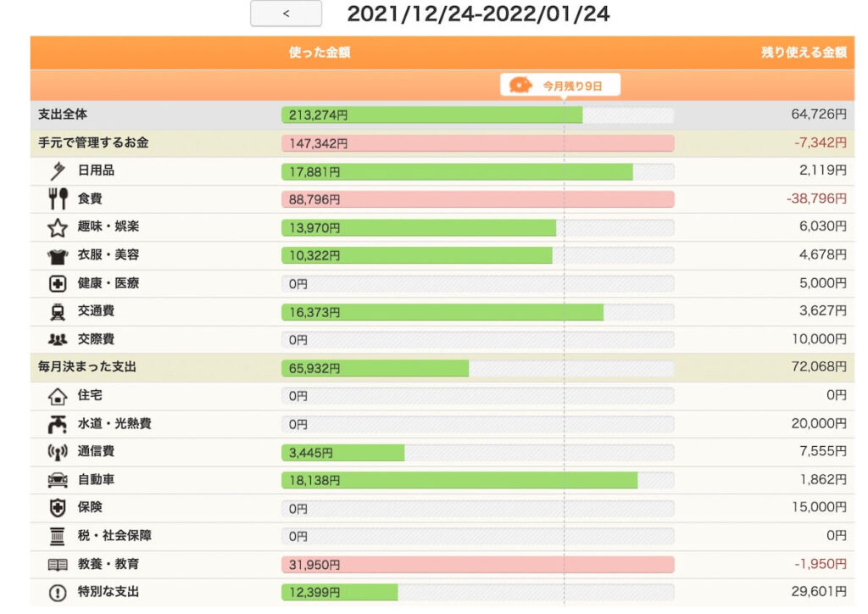This screenshot has width=868, height=614.
Task: Click the 交通費 category name
Action: (96, 310)
